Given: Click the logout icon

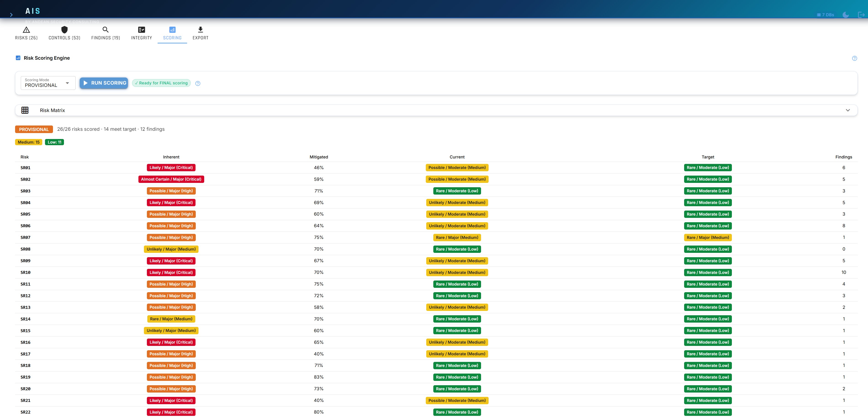Looking at the screenshot, I should [861, 14].
